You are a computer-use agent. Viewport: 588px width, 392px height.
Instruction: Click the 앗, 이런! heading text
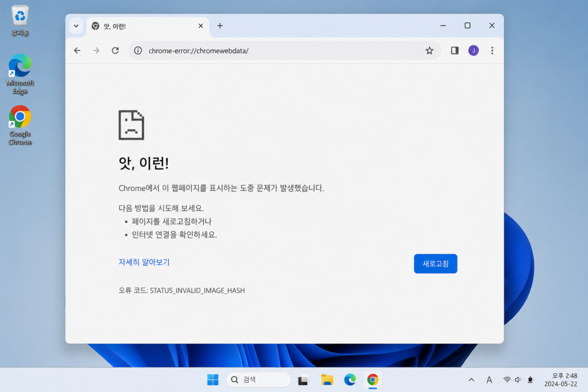(144, 163)
